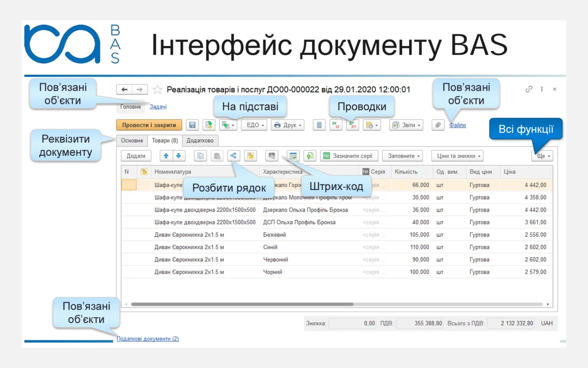Click the Знижка value field
This screenshot has width=588, height=368.
[x=352, y=323]
